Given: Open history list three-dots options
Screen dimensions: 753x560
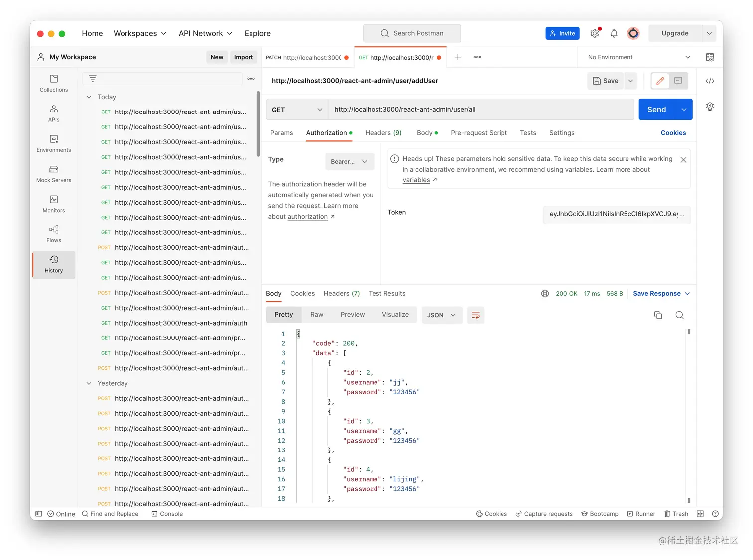Looking at the screenshot, I should coord(251,79).
